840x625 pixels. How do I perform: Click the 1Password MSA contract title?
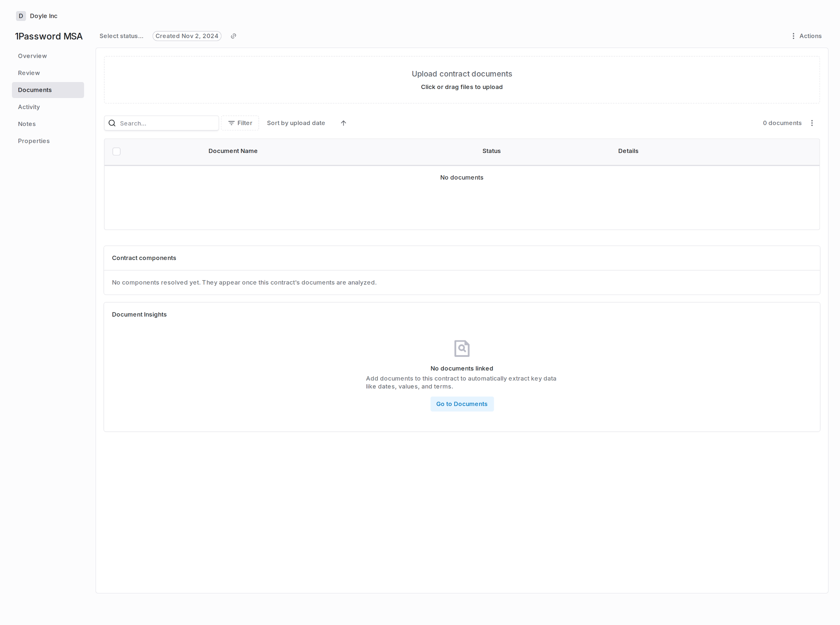49,36
